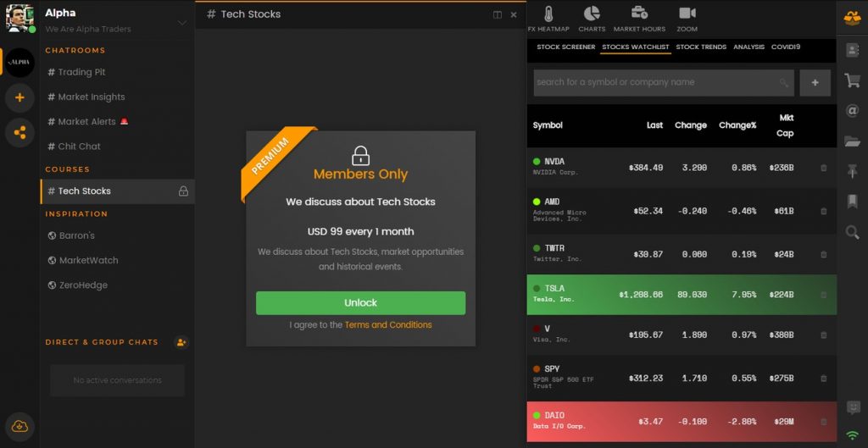Image resolution: width=868 pixels, height=448 pixels.
Task: Remove TWTR row using its trash icon
Action: [x=823, y=254]
